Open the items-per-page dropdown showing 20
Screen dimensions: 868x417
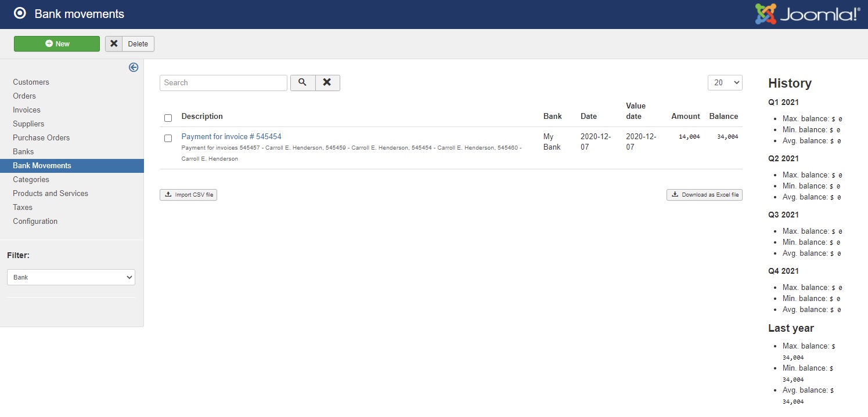[x=724, y=82]
